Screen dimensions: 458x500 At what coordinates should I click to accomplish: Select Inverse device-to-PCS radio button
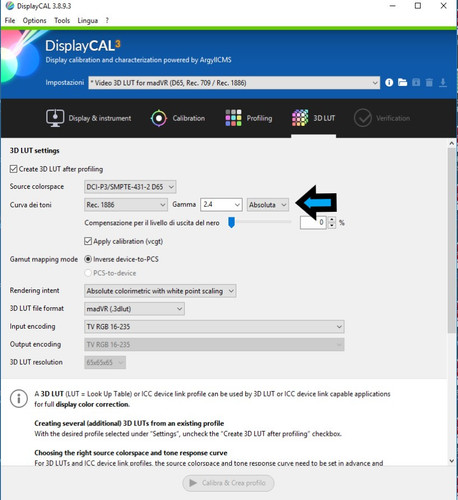click(x=88, y=259)
